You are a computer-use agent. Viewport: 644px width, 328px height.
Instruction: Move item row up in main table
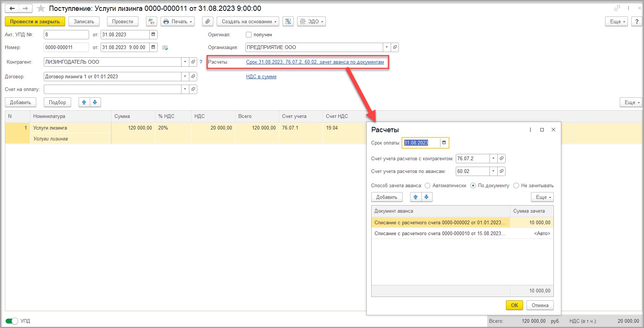coord(84,102)
